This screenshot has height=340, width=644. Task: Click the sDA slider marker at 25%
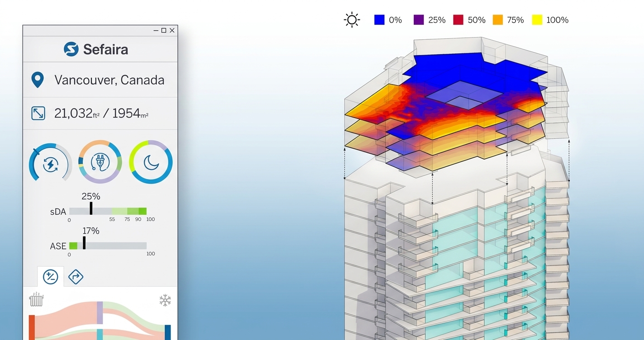(x=91, y=208)
